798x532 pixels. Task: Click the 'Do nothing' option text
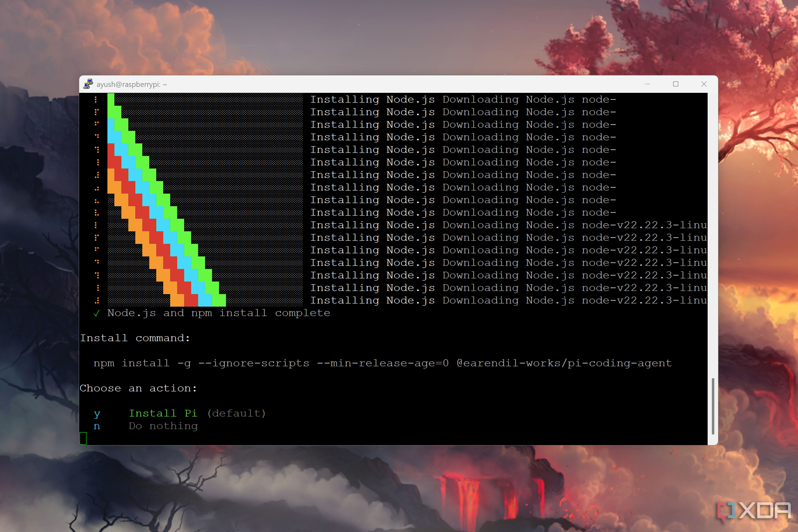point(163,426)
